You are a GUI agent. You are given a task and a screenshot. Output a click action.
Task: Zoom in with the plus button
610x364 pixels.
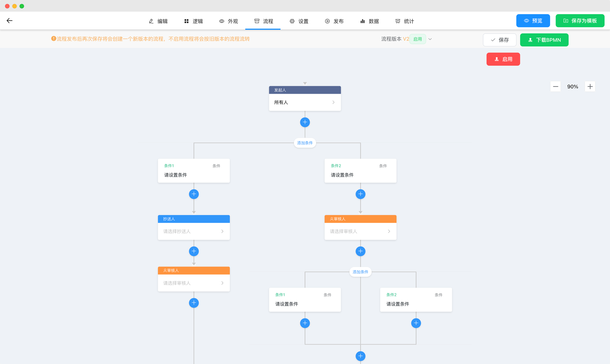[590, 87]
